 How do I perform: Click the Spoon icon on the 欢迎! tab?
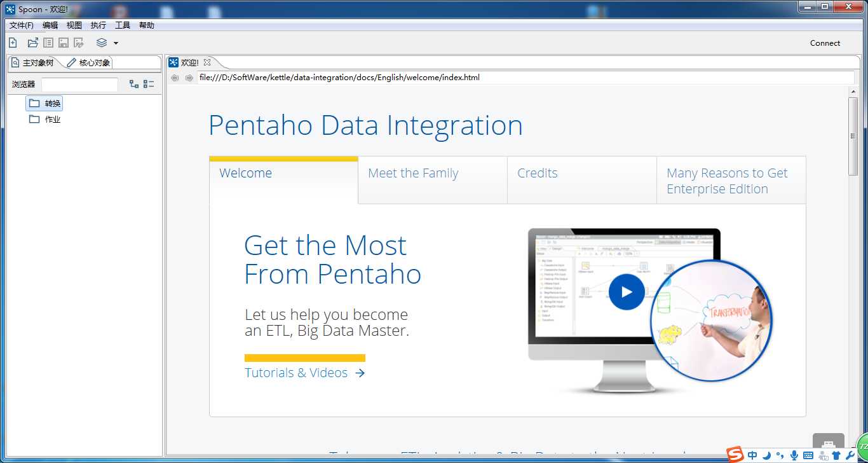coord(173,62)
